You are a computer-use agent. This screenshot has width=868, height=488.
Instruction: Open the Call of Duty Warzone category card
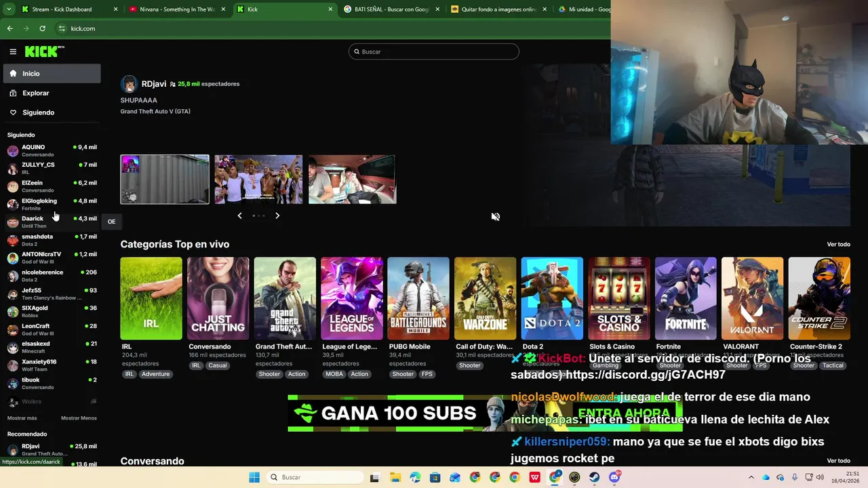485,298
